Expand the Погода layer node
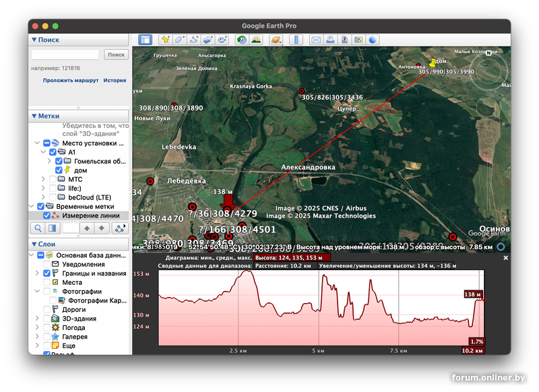Screen dimensions: 539x392 click(37, 327)
